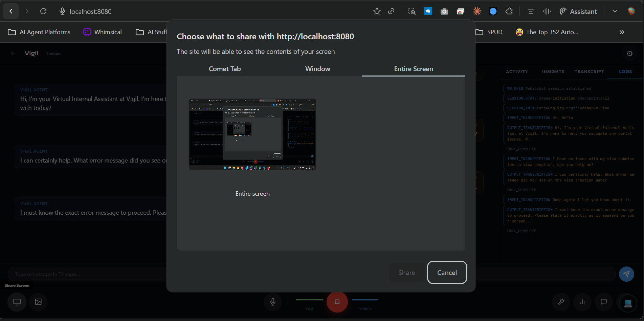The width and height of the screenshot is (644, 321).
Task: End the call with the red stop button
Action: tap(337, 302)
